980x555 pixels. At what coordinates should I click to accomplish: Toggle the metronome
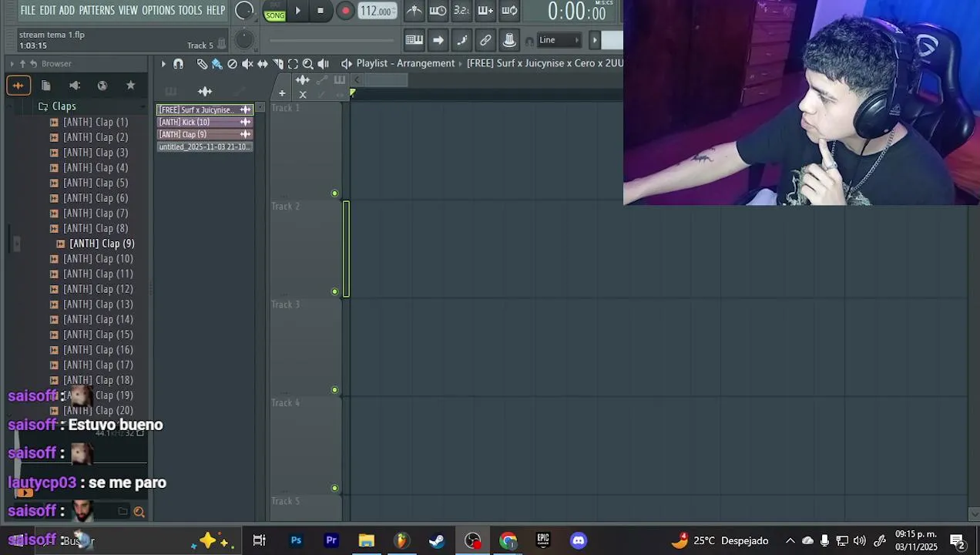pos(414,11)
